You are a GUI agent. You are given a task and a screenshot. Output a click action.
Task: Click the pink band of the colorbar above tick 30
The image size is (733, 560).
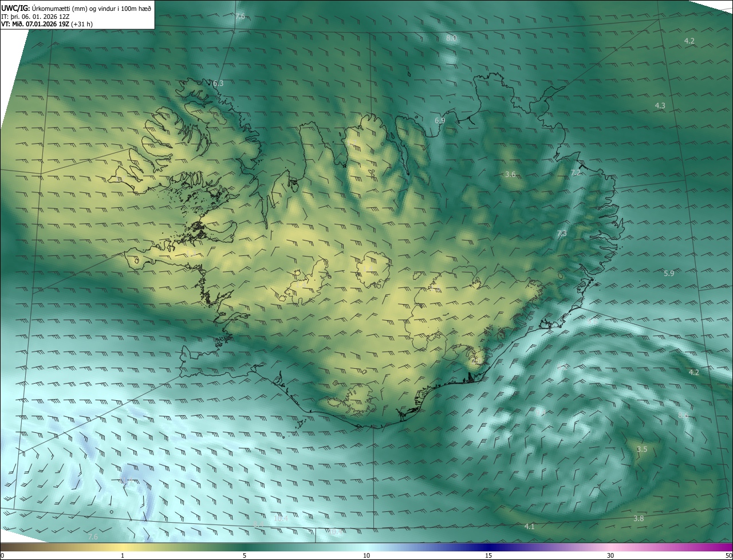click(610, 547)
